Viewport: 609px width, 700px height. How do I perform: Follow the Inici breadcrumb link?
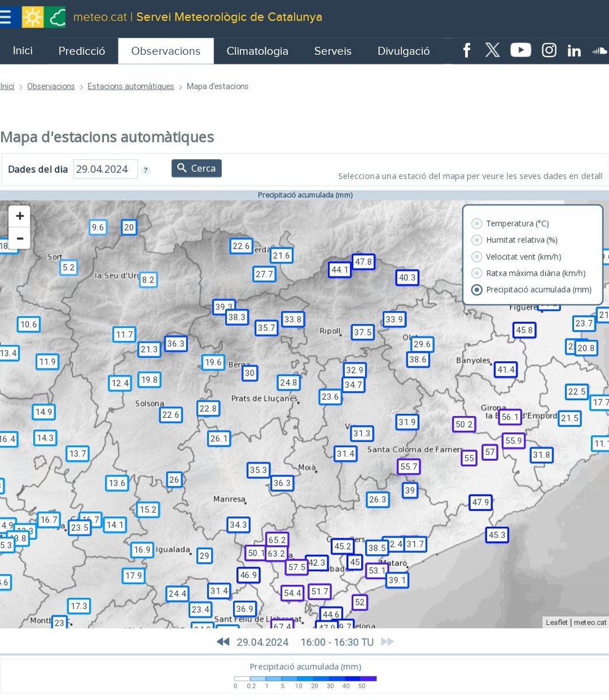point(7,86)
